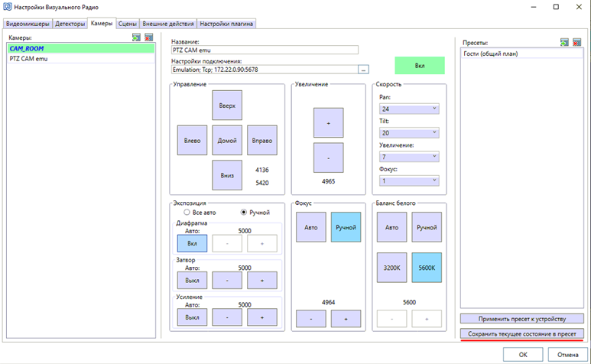Confirm settings with OK
This screenshot has width=591, height=364.
pos(523,355)
